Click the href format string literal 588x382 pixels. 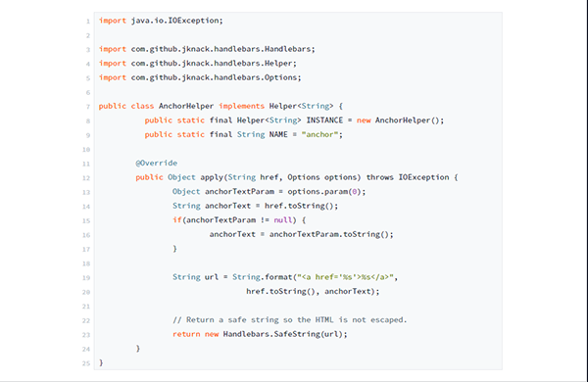(345, 277)
